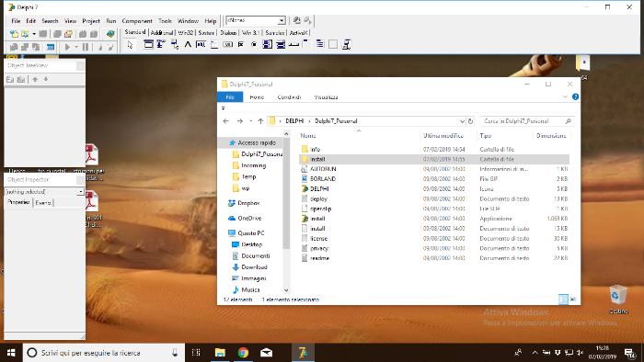The height and width of the screenshot is (362, 644).
Task: Open the Windows Start menu
Action: tap(11, 353)
